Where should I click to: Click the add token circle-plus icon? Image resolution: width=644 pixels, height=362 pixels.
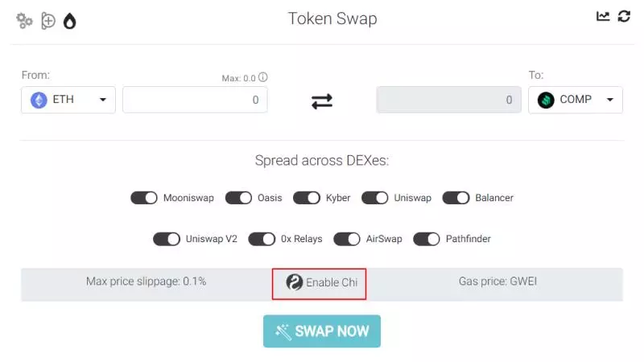click(x=48, y=21)
